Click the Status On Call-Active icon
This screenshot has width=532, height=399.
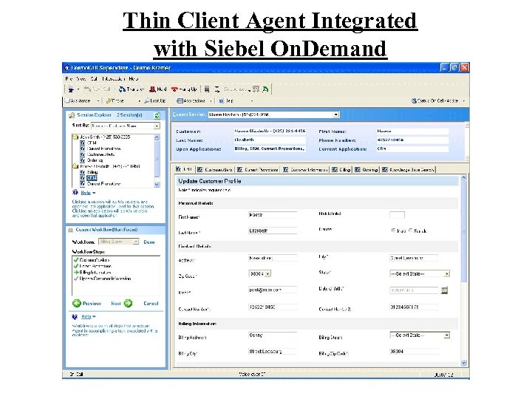(414, 100)
